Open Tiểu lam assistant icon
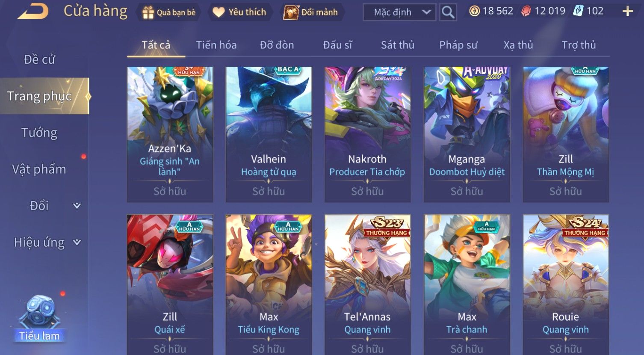This screenshot has width=644, height=355. 39,318
